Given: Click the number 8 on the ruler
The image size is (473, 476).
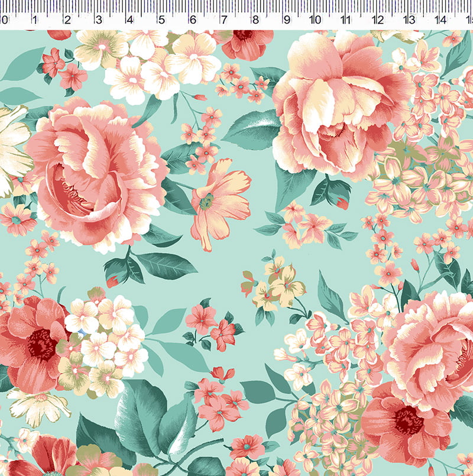Looking at the screenshot, I should point(255,20).
